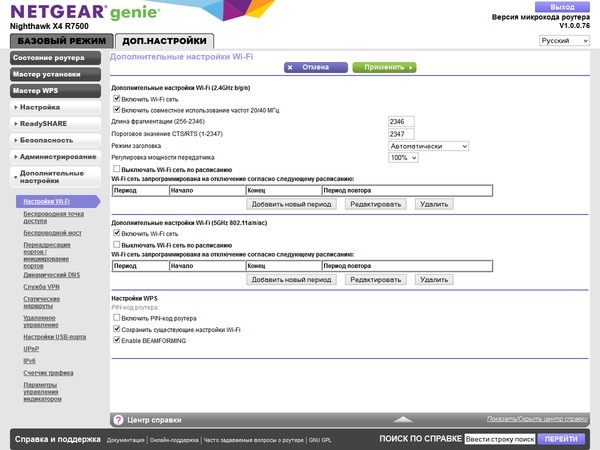Open Беспроводной мост link
This screenshot has height=450, width=600.
click(52, 233)
